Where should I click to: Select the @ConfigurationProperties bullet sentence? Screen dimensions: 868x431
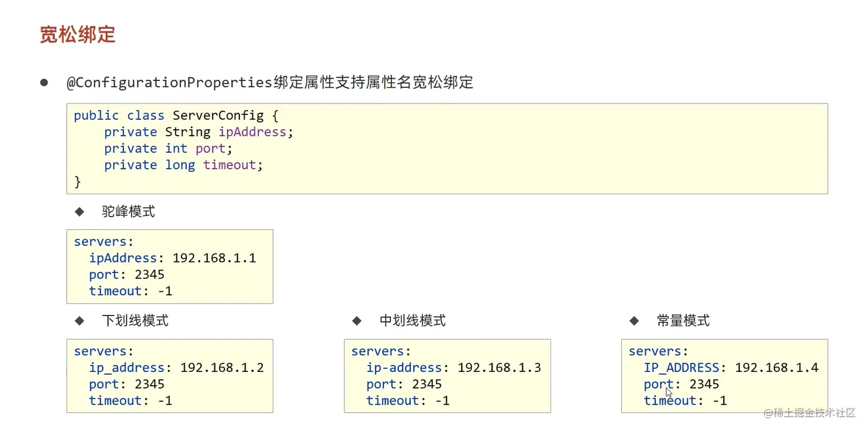[270, 82]
